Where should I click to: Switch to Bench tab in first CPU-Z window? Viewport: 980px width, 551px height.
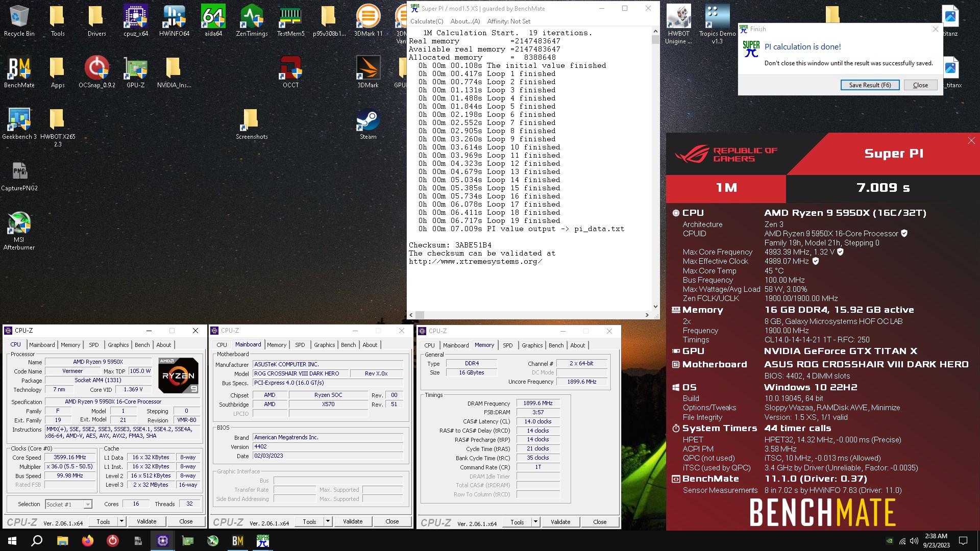pos(142,345)
